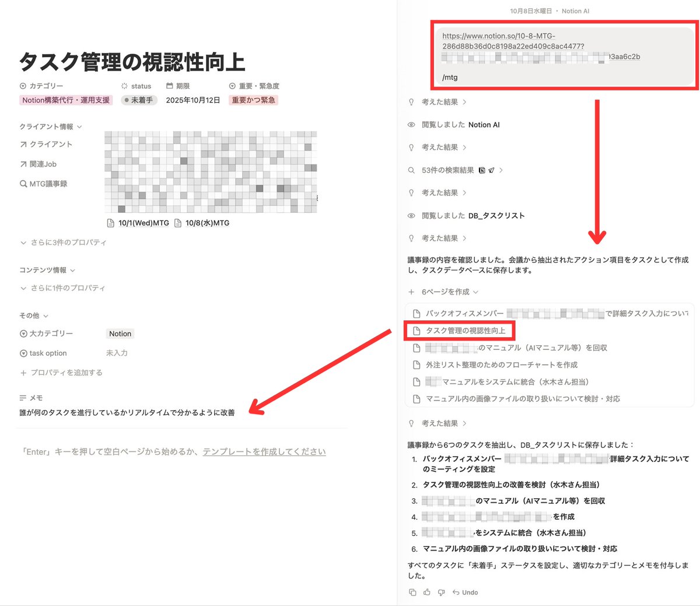Click the Notion value of 大カテゴリー

(120, 334)
